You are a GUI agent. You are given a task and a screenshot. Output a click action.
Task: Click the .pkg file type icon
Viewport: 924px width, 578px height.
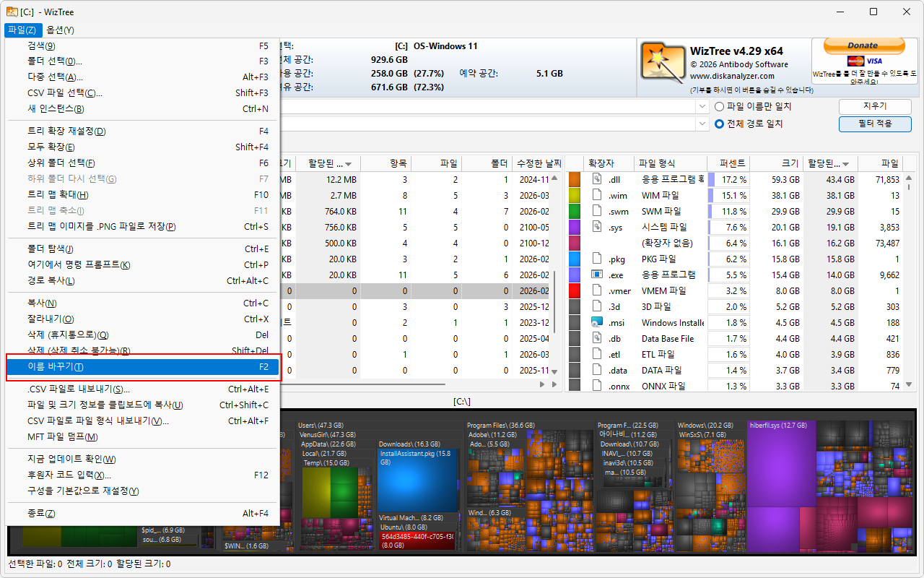597,258
